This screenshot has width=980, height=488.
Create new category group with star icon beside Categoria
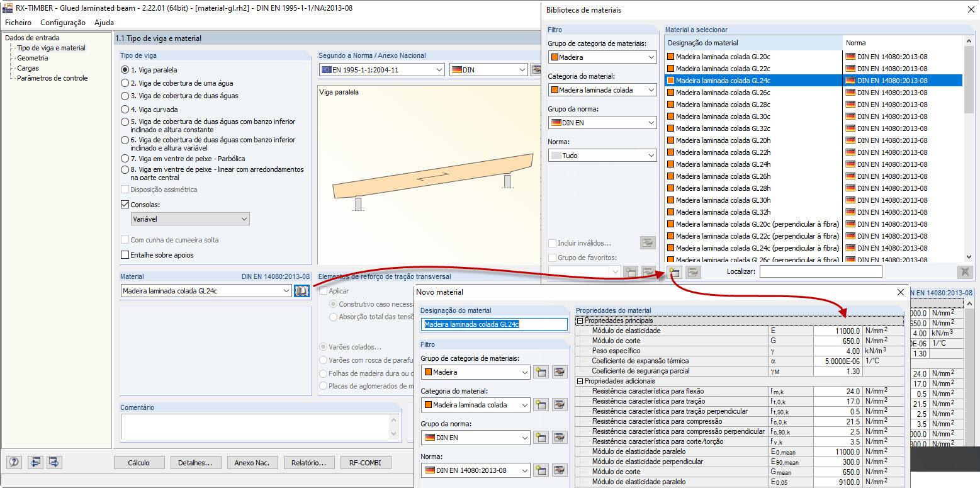click(540, 404)
